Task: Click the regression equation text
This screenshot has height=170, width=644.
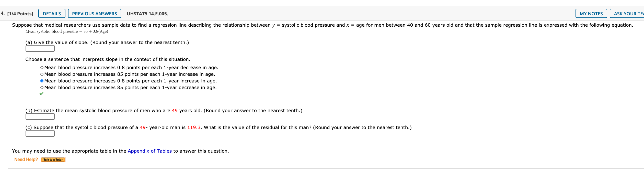Action: pyautogui.click(x=66, y=31)
